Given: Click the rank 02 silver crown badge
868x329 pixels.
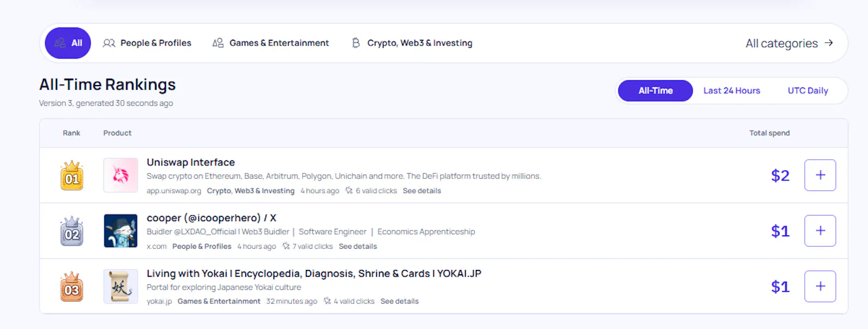Looking at the screenshot, I should pyautogui.click(x=72, y=231).
